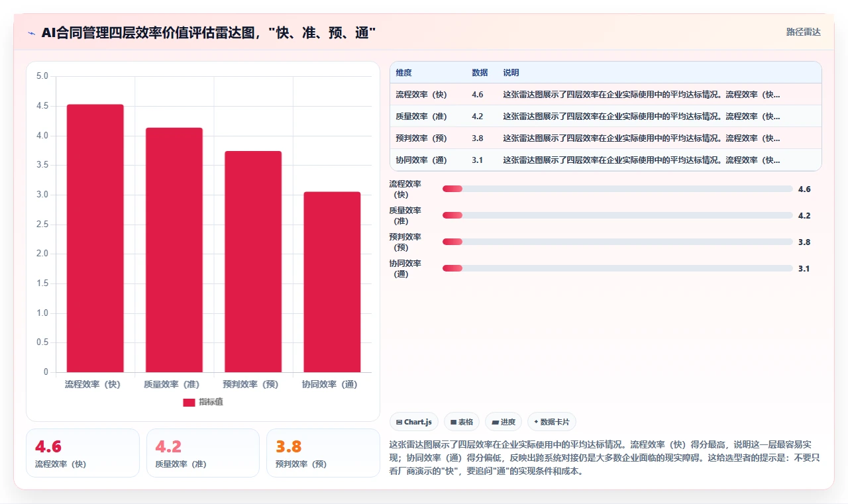
Task: Click the icon inside the Chart.js chip
Action: point(399,422)
